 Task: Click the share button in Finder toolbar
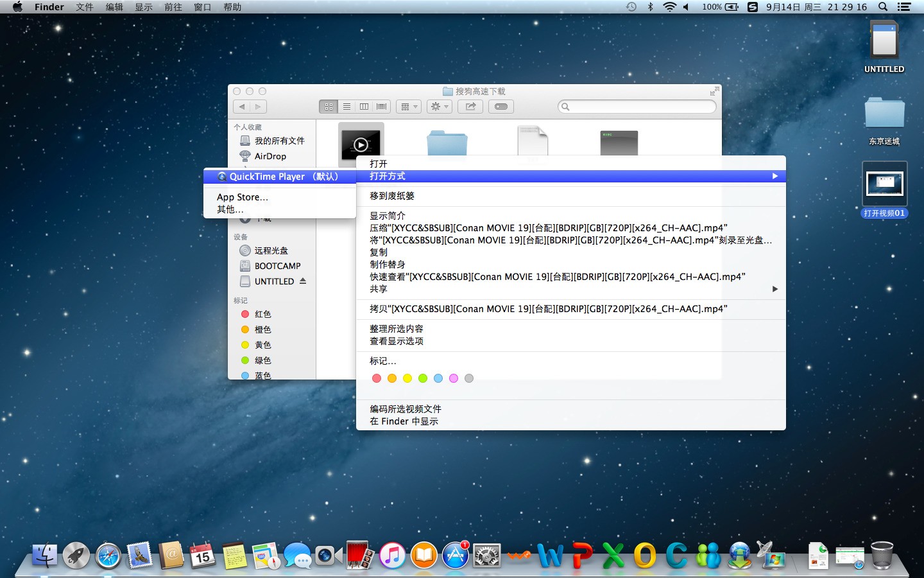coord(470,107)
